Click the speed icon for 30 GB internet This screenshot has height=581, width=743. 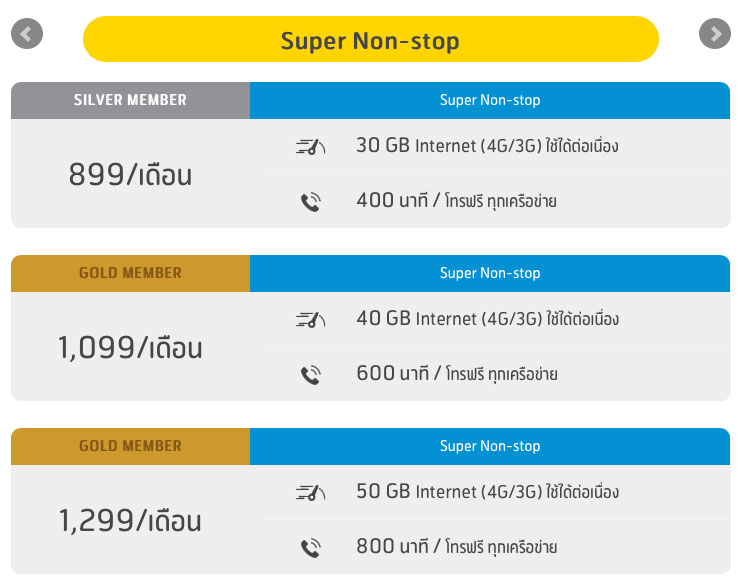click(x=310, y=146)
